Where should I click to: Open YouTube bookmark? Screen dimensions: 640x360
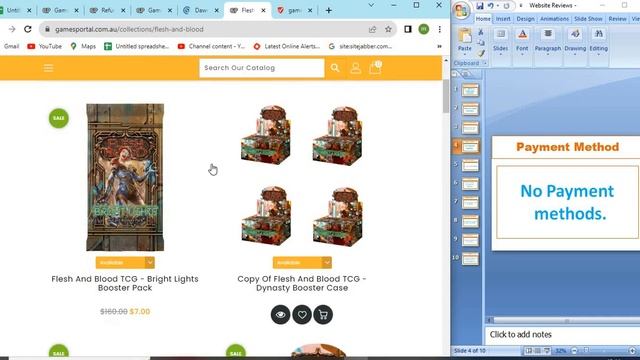[44, 47]
